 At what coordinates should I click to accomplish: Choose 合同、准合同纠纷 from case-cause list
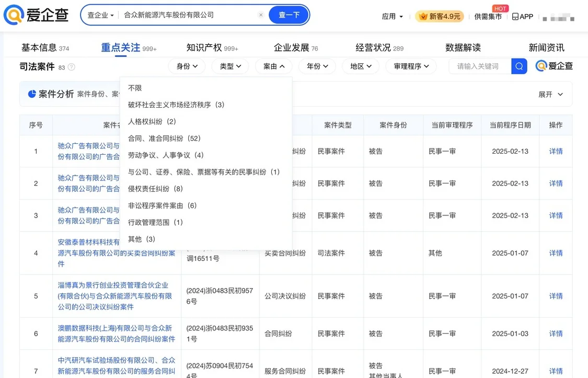coord(165,138)
